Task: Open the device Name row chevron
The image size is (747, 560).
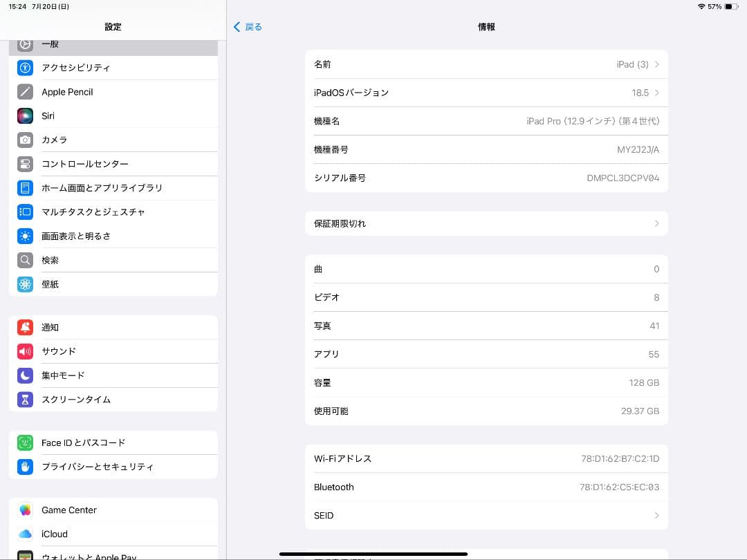Action: click(657, 64)
